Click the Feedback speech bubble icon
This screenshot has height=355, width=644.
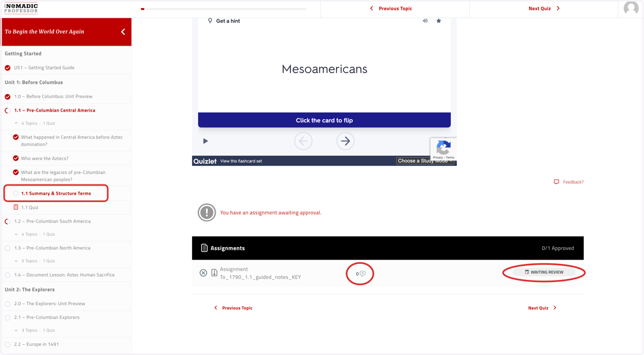coord(557,182)
